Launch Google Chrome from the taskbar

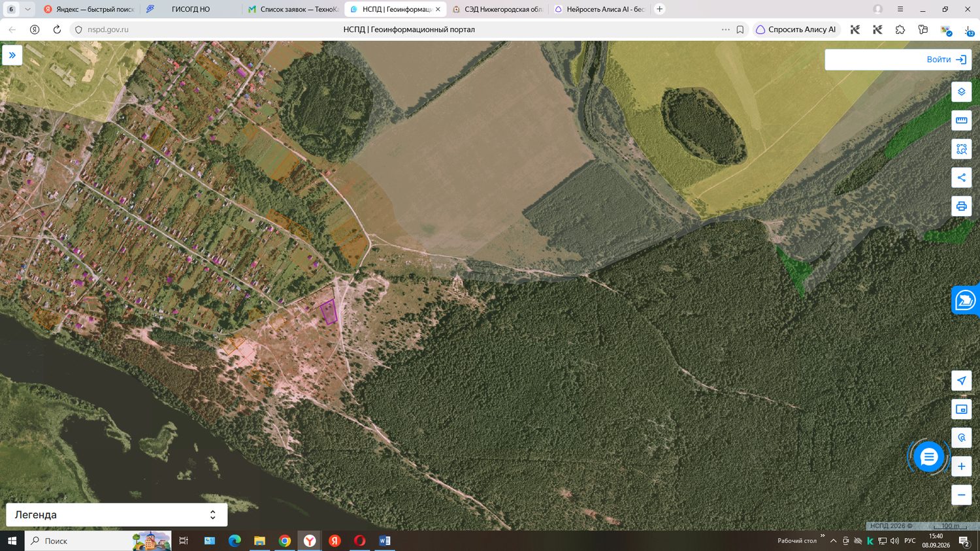click(285, 541)
